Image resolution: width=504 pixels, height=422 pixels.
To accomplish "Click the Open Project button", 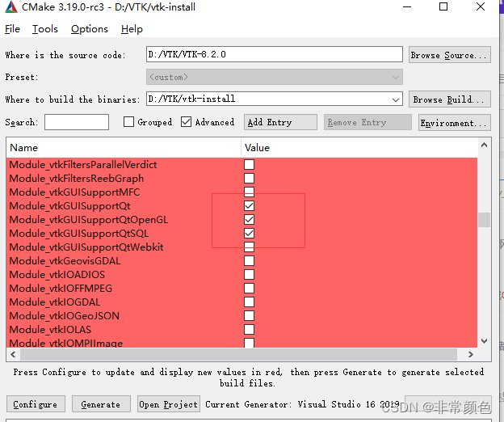I will coord(169,404).
